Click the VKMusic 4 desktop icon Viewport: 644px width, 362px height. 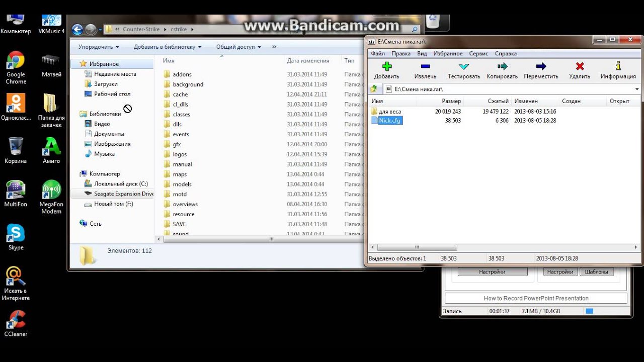[x=51, y=20]
